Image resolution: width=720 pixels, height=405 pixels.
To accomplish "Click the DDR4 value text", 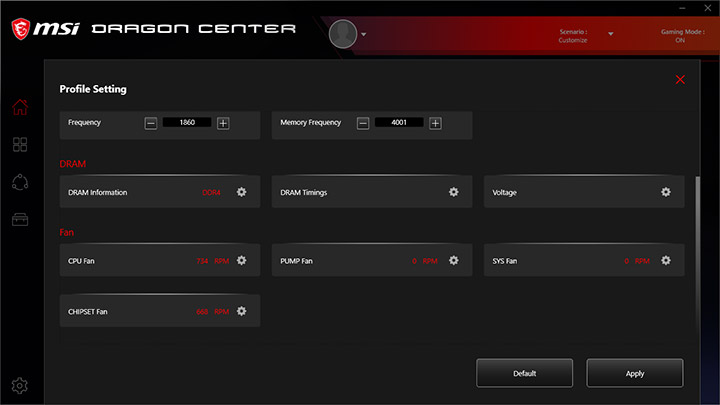I will (x=211, y=192).
